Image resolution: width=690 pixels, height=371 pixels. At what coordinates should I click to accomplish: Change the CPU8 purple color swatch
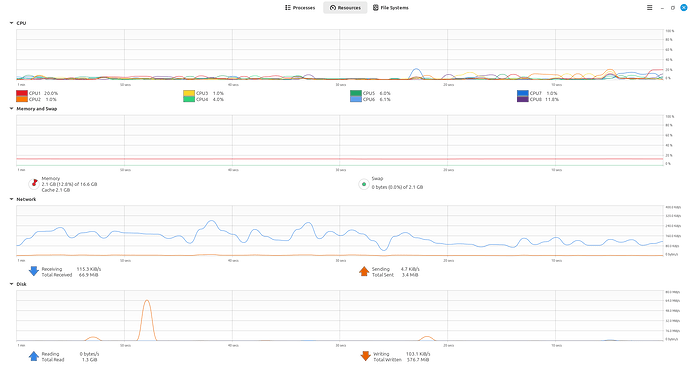[522, 99]
